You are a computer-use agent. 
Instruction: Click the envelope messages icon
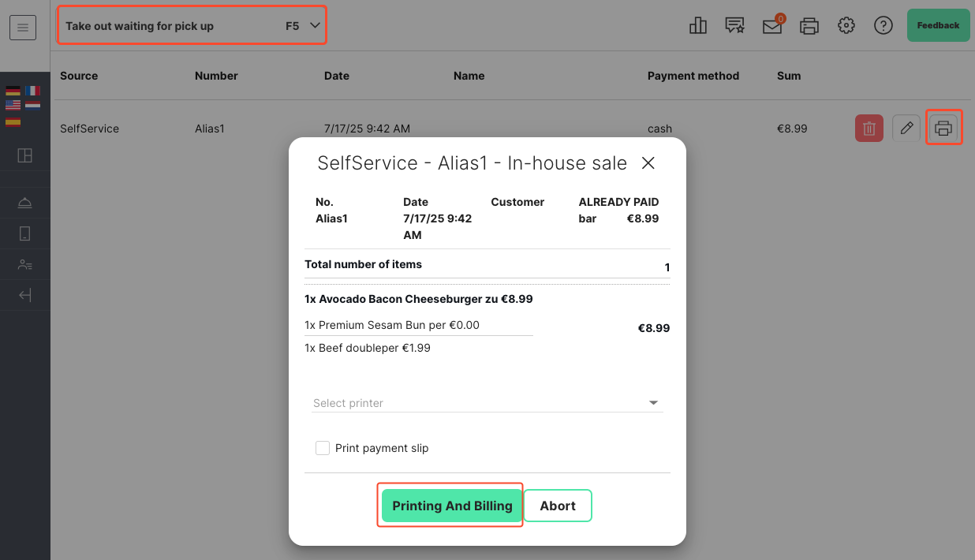[x=772, y=25]
